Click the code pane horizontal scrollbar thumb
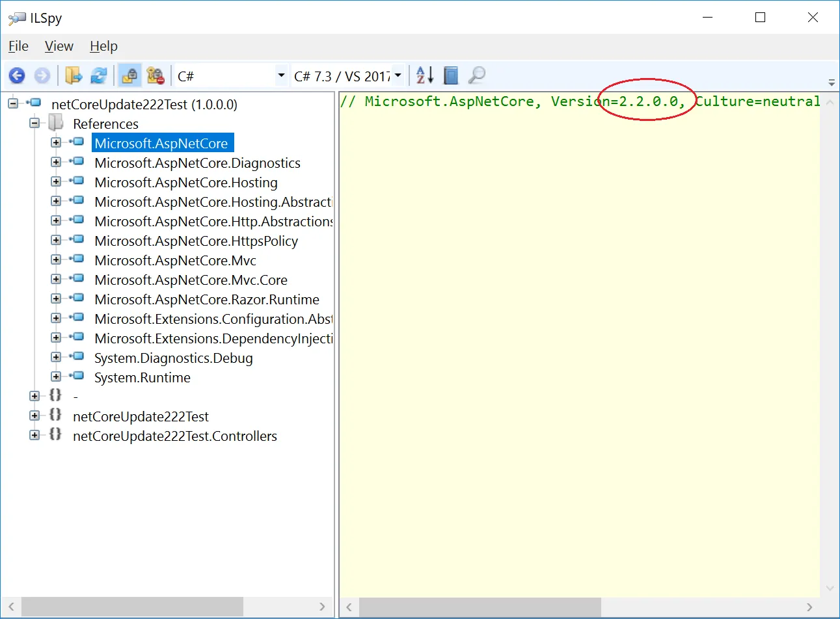The width and height of the screenshot is (840, 619). (480, 607)
